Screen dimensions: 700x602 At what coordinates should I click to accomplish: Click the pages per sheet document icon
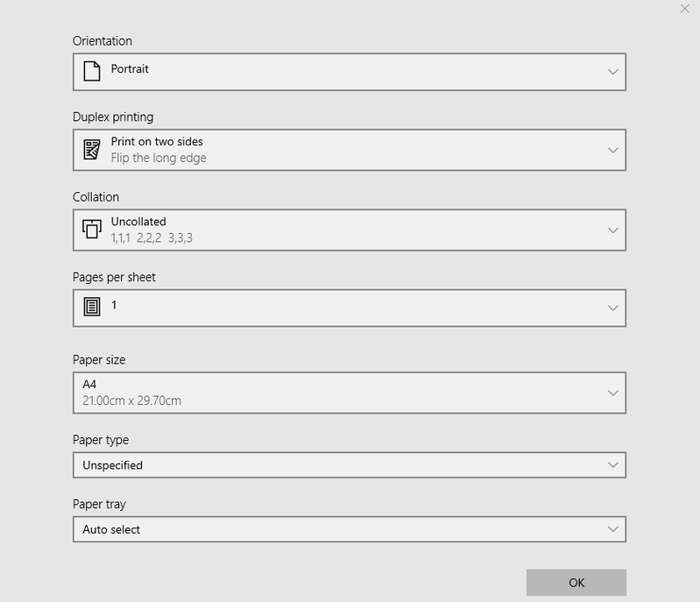tap(91, 307)
